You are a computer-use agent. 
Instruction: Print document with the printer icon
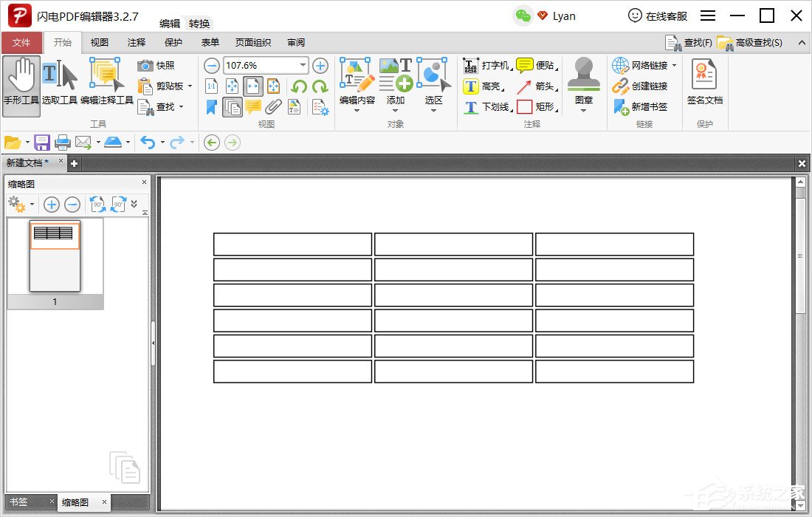click(63, 143)
